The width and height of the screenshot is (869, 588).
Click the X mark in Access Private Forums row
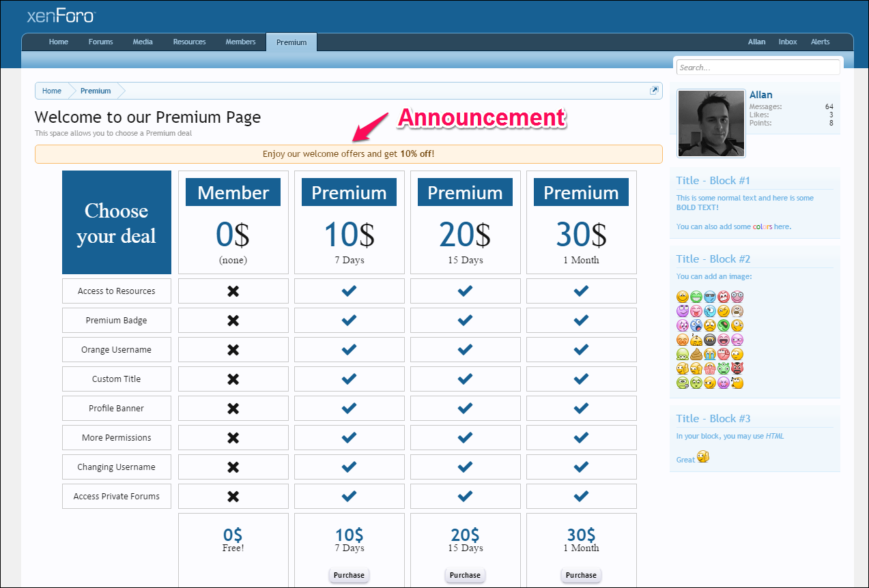233,497
